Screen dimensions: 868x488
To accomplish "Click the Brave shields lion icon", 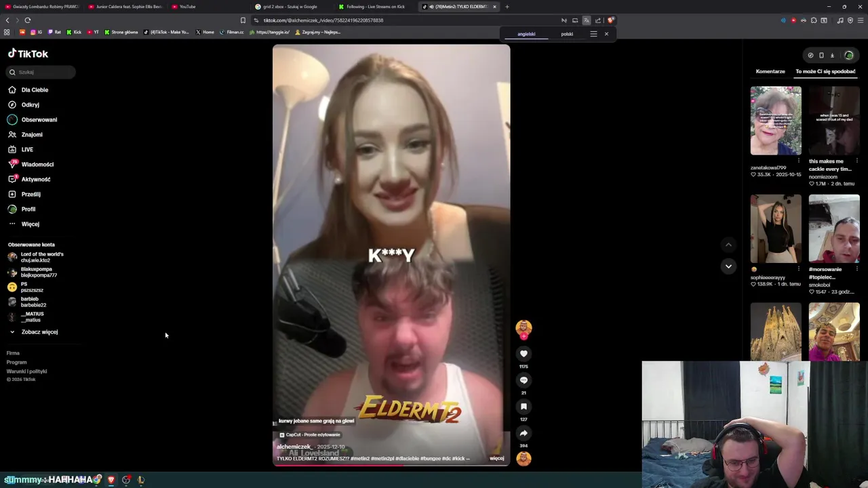I will point(610,20).
